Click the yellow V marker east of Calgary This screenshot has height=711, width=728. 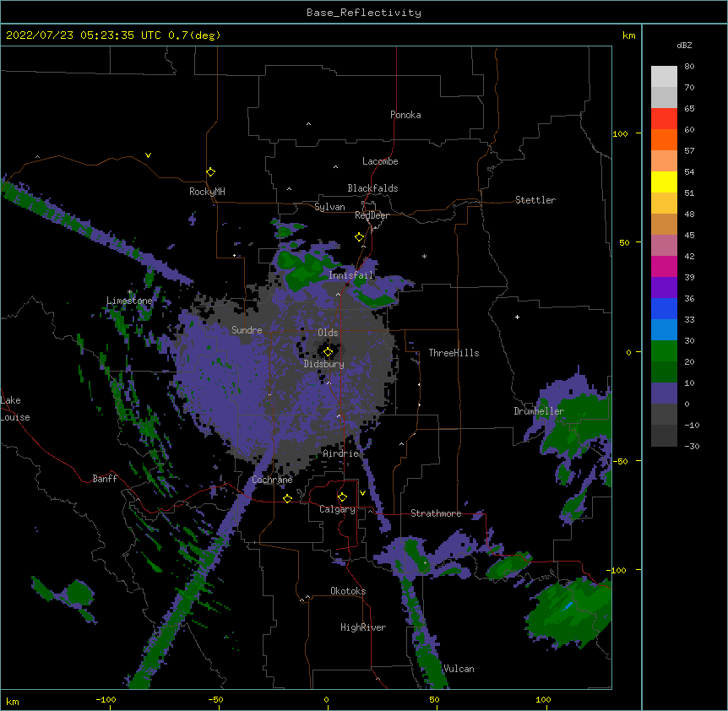362,493
